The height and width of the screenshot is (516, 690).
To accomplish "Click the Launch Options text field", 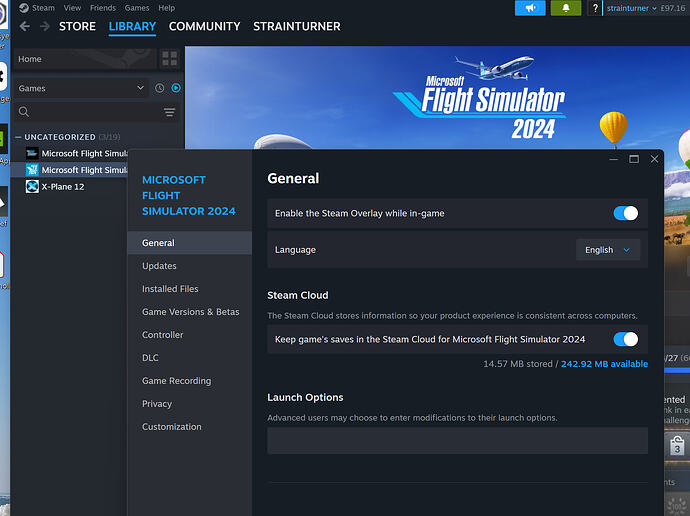I will pyautogui.click(x=457, y=440).
